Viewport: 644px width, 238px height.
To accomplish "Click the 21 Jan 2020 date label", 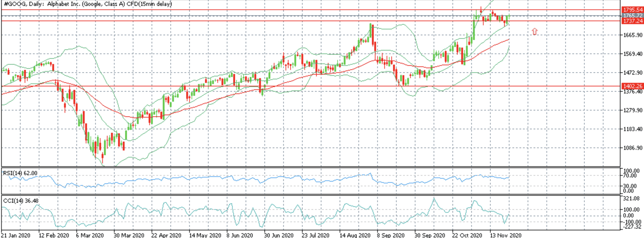I will click(16, 235).
